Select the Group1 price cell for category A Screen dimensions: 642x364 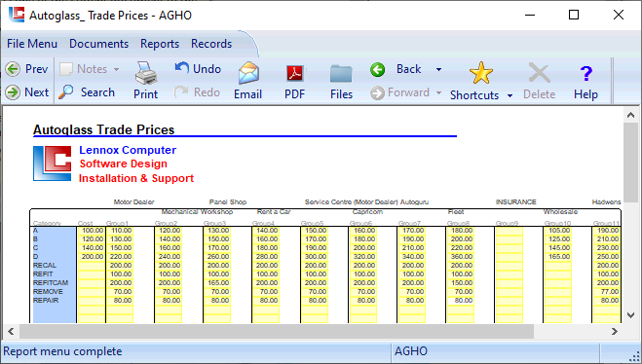(120, 231)
